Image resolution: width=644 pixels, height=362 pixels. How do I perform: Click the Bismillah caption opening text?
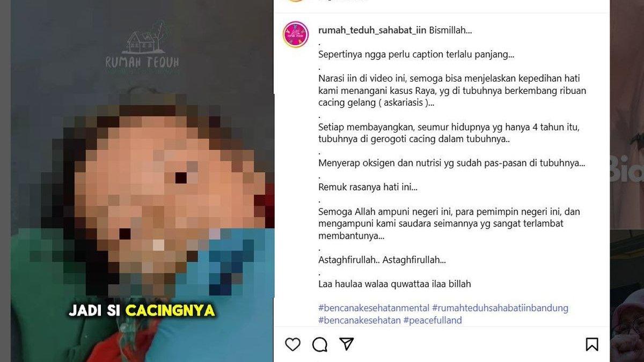(x=450, y=30)
